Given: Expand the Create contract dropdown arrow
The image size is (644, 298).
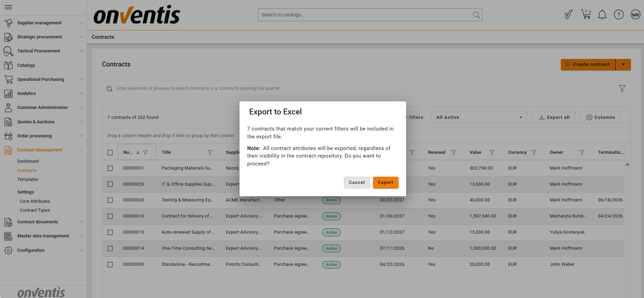Looking at the screenshot, I should [x=623, y=64].
